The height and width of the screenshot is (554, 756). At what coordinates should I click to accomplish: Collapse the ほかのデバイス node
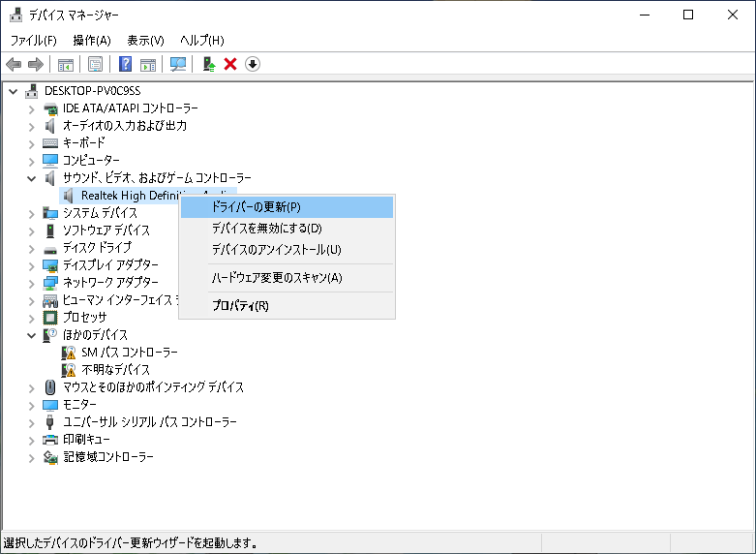click(x=32, y=335)
